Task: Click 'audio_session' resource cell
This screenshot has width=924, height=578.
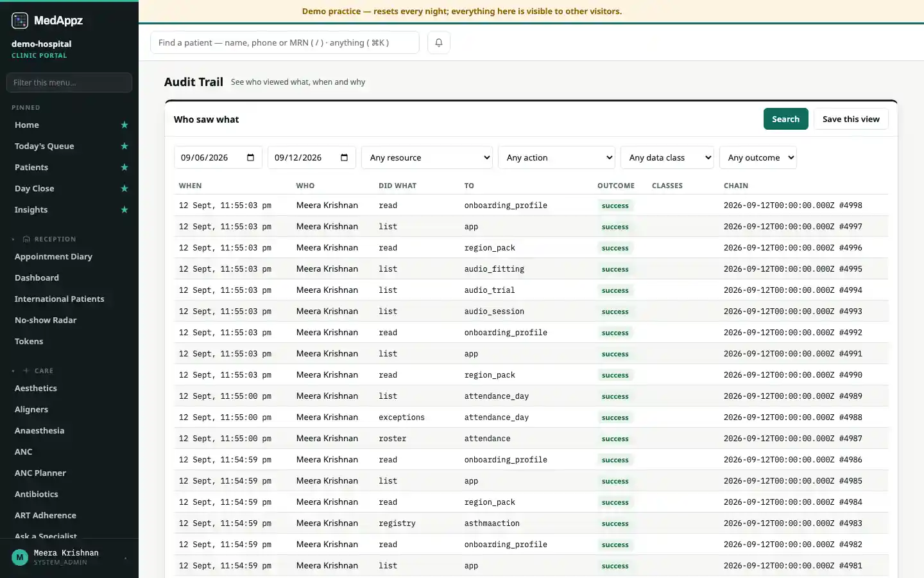Action: pyautogui.click(x=494, y=311)
